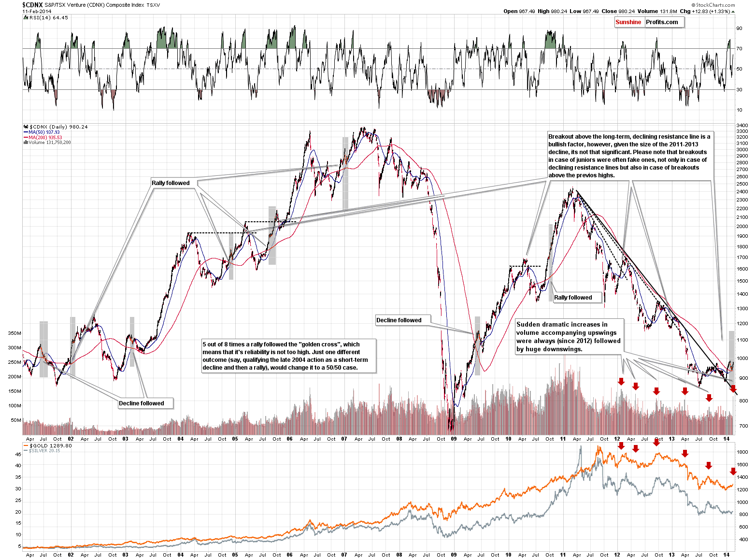Click the 350M volume axis label

pyautogui.click(x=14, y=333)
